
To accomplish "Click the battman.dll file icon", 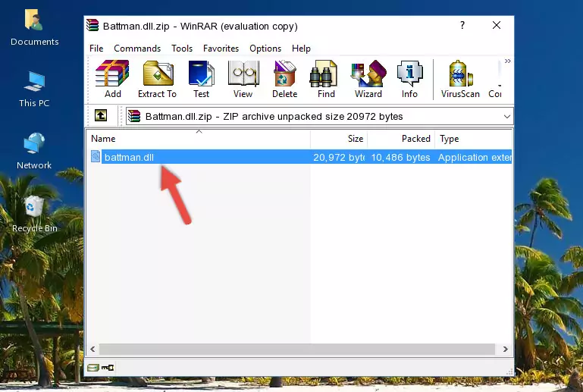I will (96, 157).
